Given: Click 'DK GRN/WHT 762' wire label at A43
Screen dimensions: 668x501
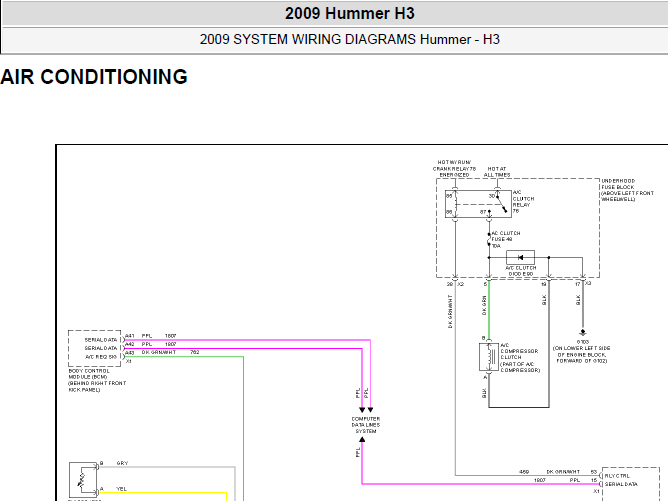Looking at the screenshot, I should point(170,352).
